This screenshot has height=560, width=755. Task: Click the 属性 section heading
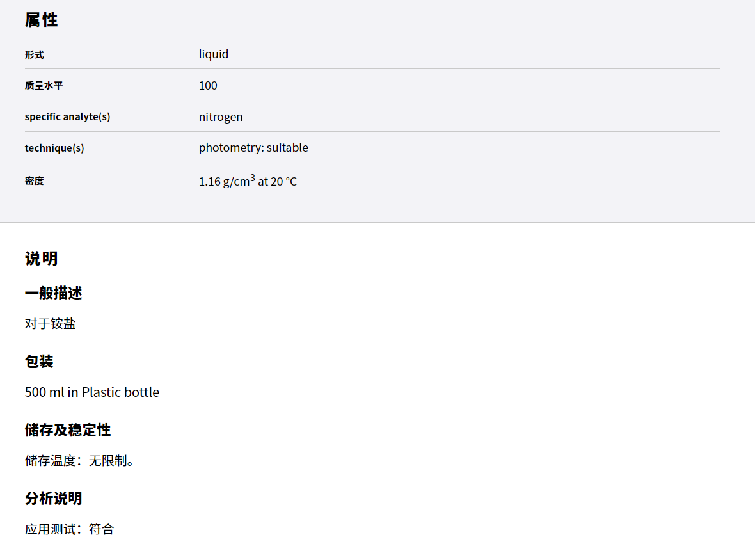[42, 20]
